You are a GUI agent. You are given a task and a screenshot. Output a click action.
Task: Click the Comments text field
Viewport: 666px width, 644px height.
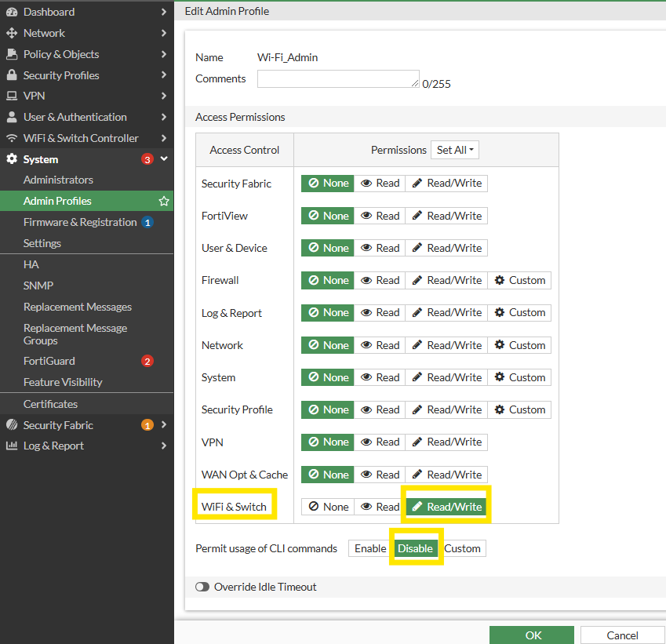(338, 79)
